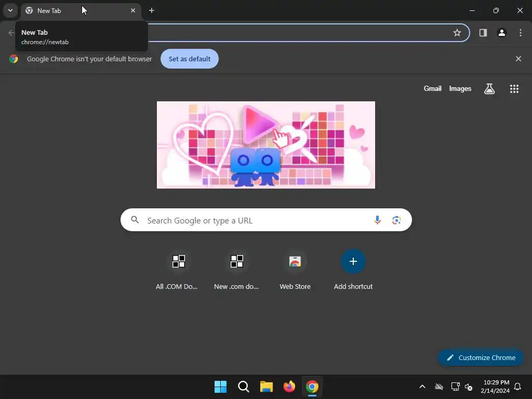Screen dimensions: 532x399
Task: Search by image with Google Lens icon
Action: (x=396, y=220)
